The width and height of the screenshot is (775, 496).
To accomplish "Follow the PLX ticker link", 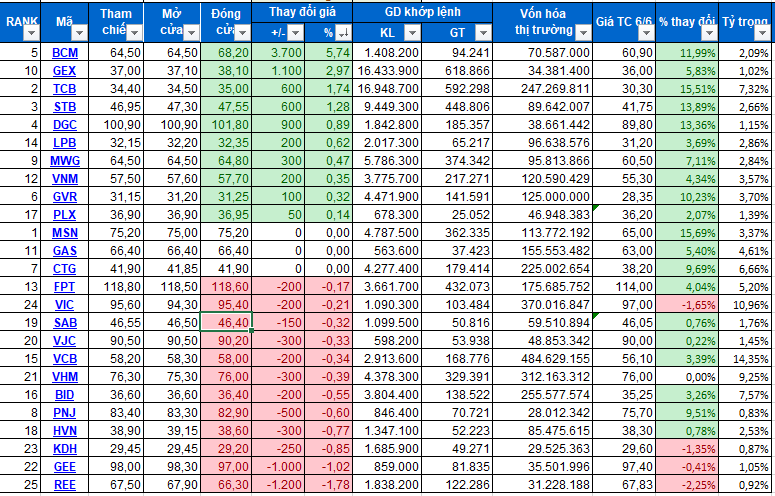I will (65, 215).
